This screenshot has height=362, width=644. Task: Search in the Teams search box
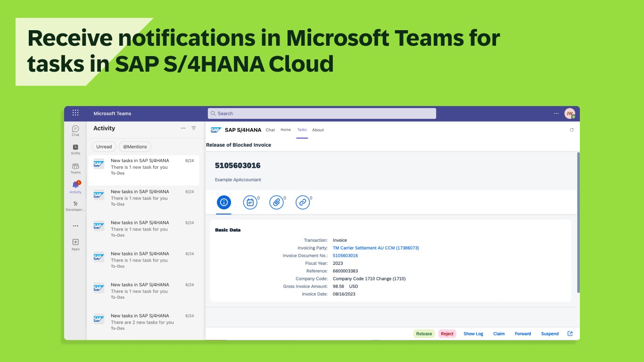pos(322,114)
